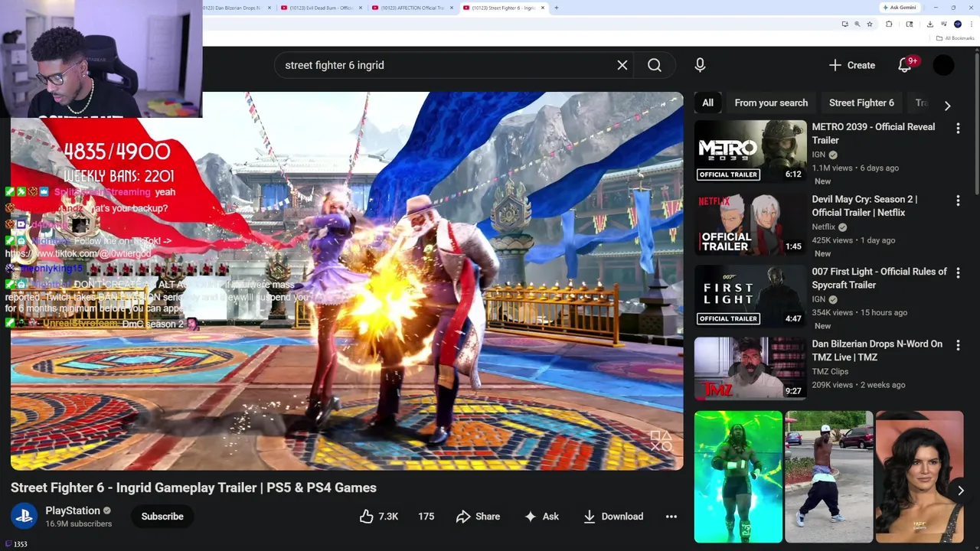Clear the search box with the X
Image resolution: width=980 pixels, height=551 pixels.
[x=622, y=65]
